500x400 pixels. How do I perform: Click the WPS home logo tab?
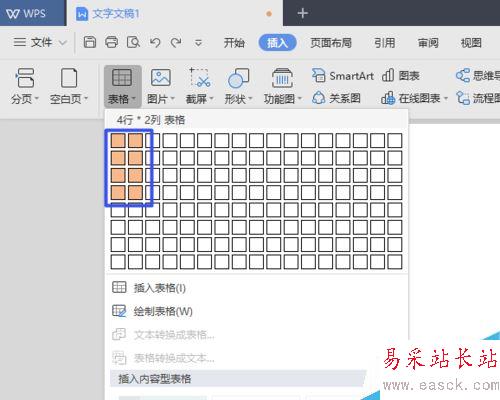coord(33,13)
